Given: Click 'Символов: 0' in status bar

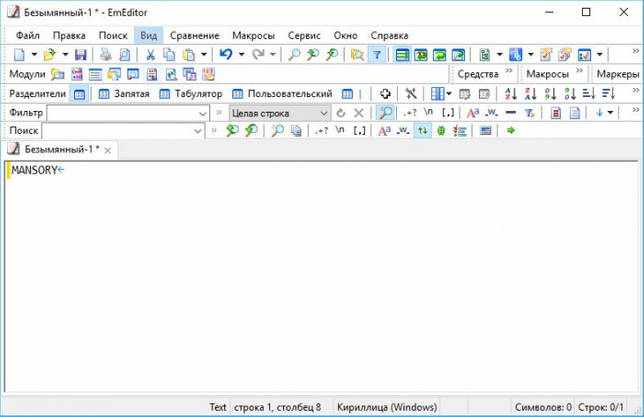Looking at the screenshot, I should [x=543, y=408].
